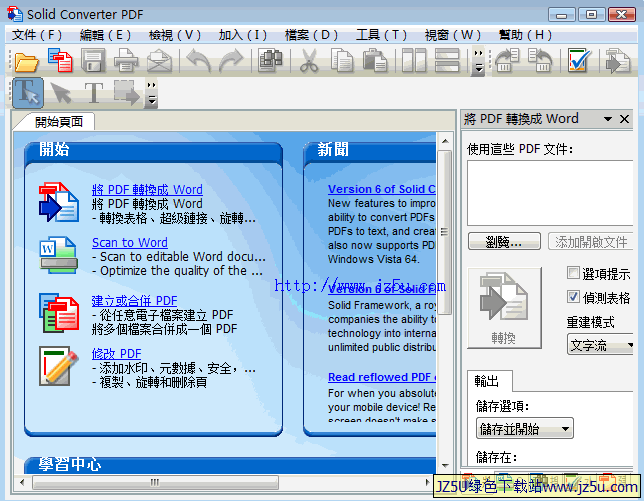Open the task pane title dropdown arrow

click(x=607, y=120)
